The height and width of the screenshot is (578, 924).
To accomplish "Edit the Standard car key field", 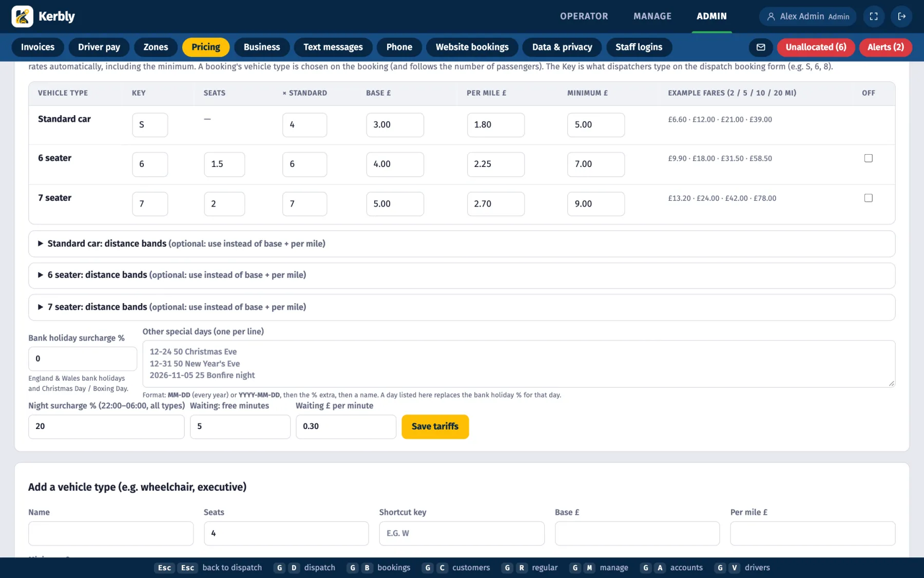I will click(150, 125).
